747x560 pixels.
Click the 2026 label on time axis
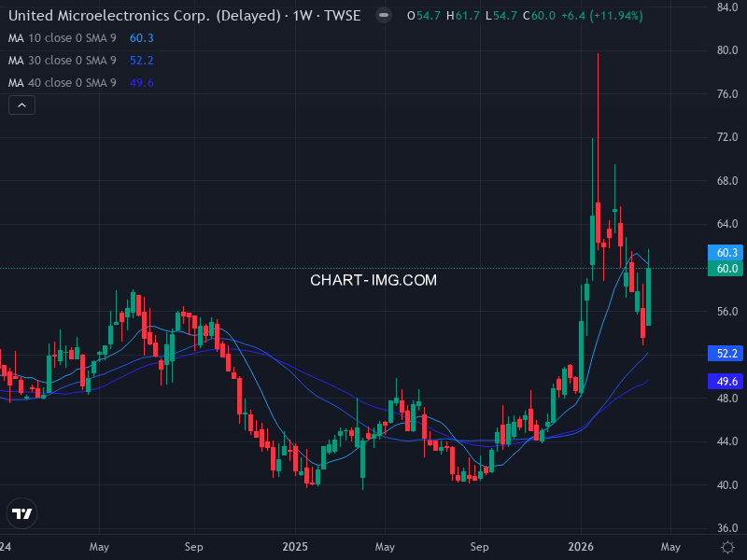click(580, 547)
